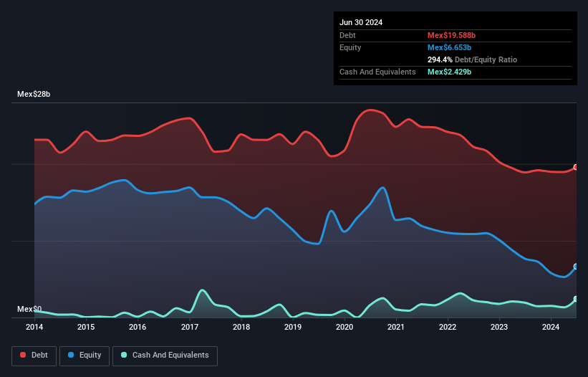Click the Debt row label in tooltip
Viewport: 588px width, 377px height.
coord(347,35)
